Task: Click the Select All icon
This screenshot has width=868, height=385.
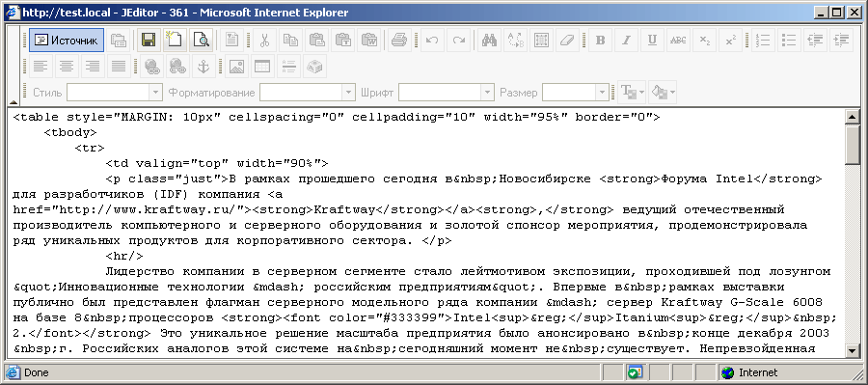Action: click(x=542, y=41)
